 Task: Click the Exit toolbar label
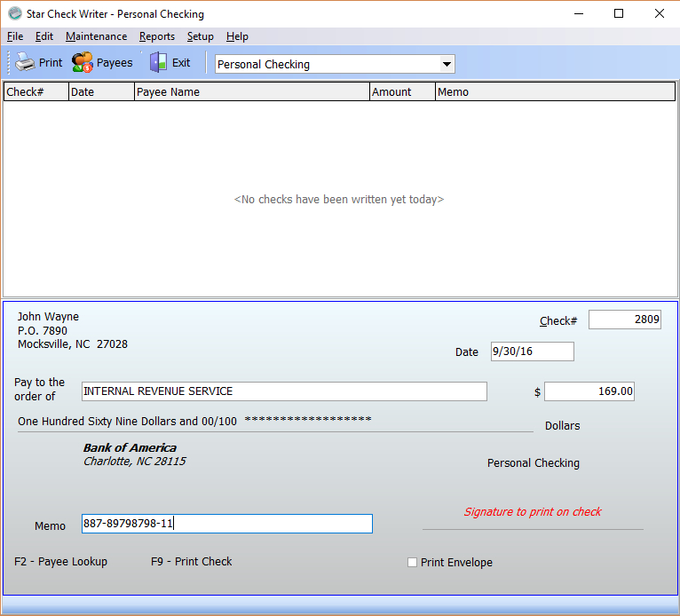[x=181, y=63]
